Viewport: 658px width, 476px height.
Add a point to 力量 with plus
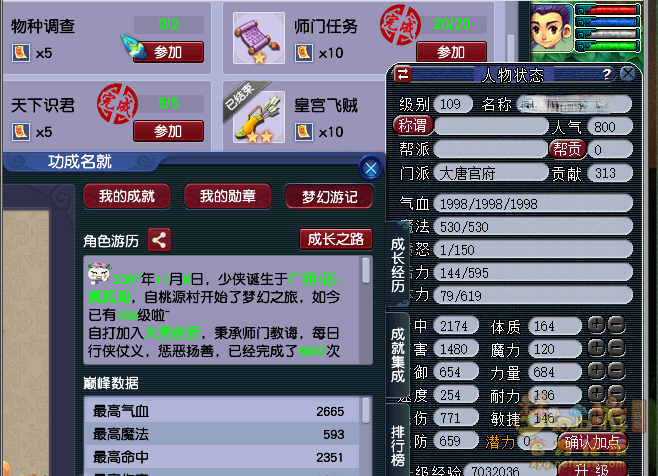597,371
